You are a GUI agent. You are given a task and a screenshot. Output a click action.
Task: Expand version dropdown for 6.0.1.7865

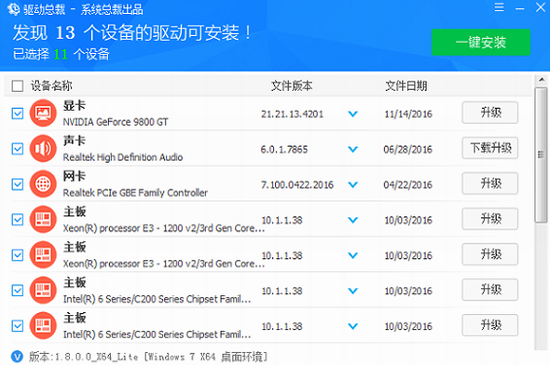353,149
